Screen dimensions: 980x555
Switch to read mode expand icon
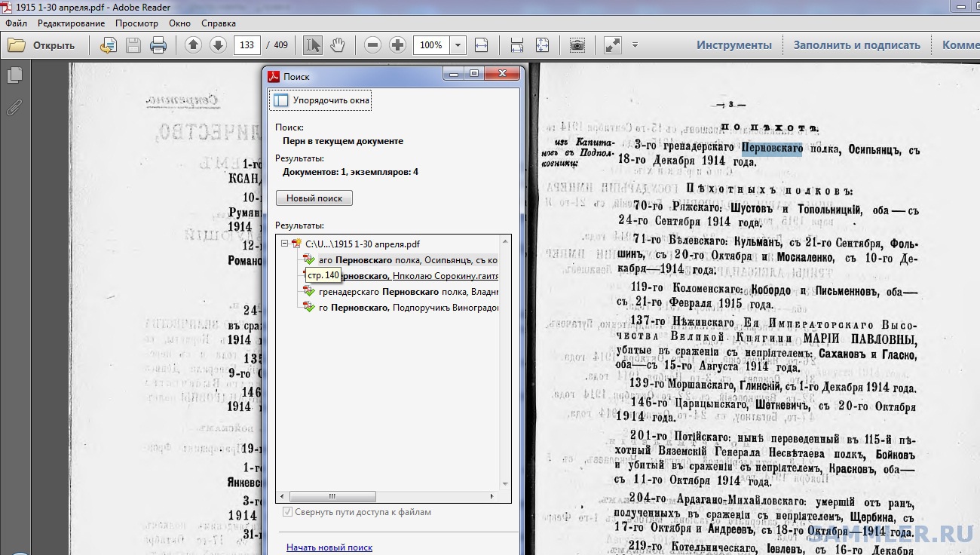pos(613,45)
